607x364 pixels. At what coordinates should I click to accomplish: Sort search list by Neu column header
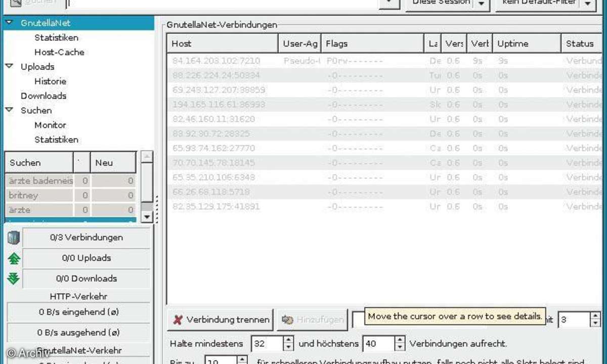[113, 163]
